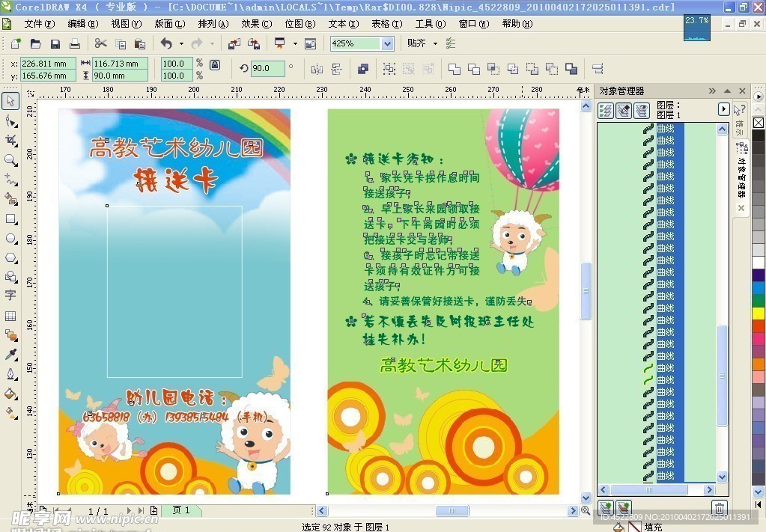The image size is (766, 532).
Task: Select the Pick tool in the toolbox
Action: point(10,101)
